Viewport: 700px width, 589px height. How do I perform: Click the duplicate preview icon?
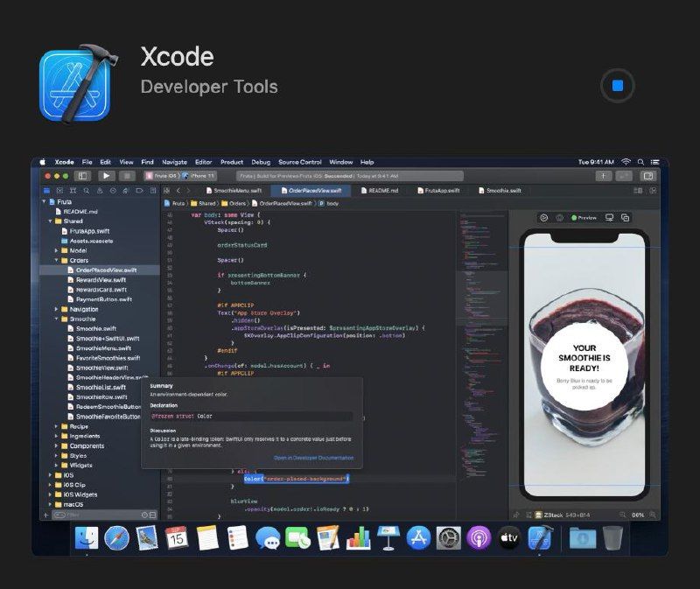[625, 218]
